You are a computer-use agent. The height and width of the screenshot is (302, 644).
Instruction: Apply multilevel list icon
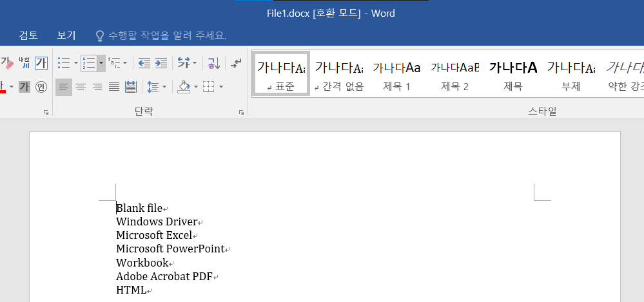[x=113, y=62]
